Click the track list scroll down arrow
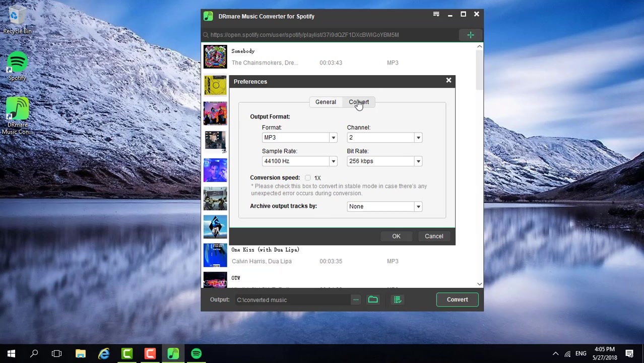 [479, 284]
